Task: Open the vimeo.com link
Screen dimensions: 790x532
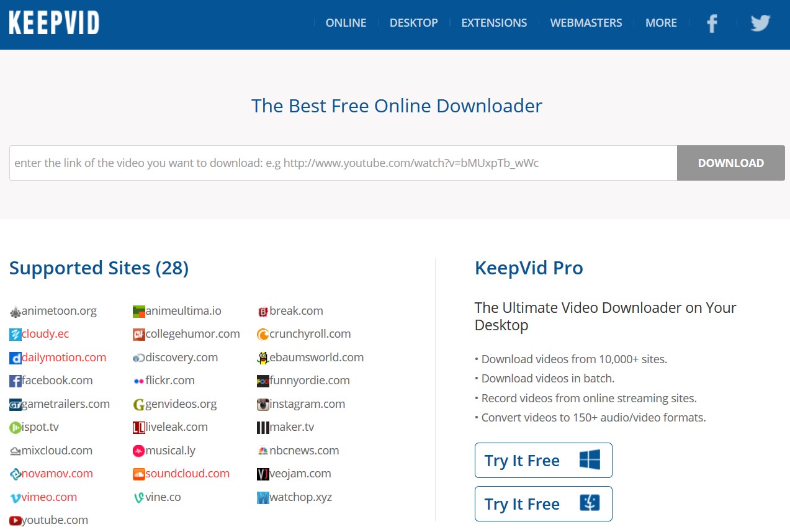Action: (x=50, y=497)
